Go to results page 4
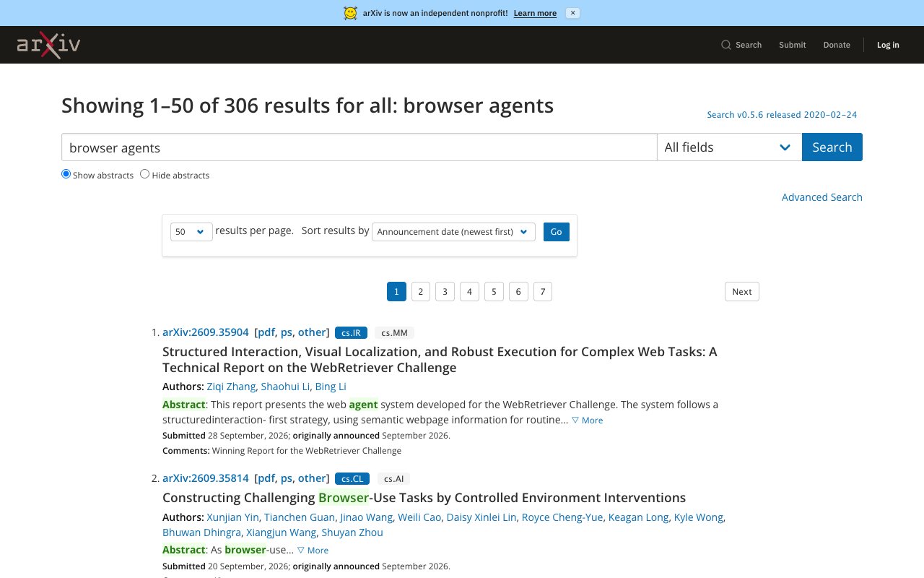 [469, 291]
